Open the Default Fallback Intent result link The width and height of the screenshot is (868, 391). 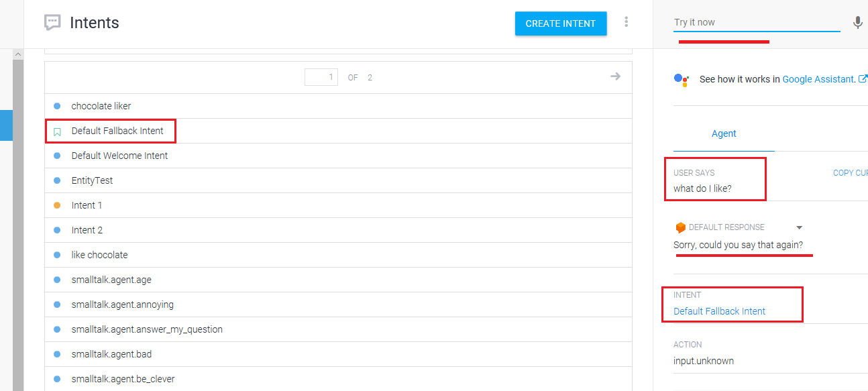[x=719, y=311]
